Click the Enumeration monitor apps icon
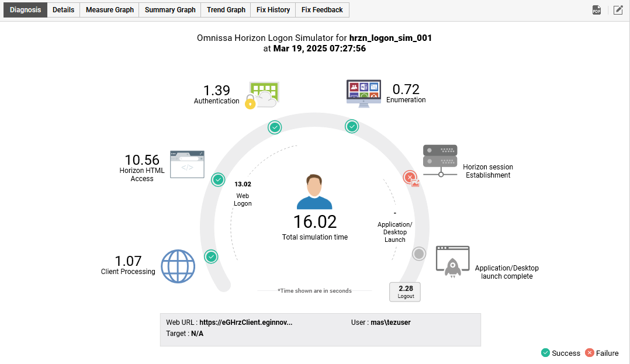 [x=364, y=93]
